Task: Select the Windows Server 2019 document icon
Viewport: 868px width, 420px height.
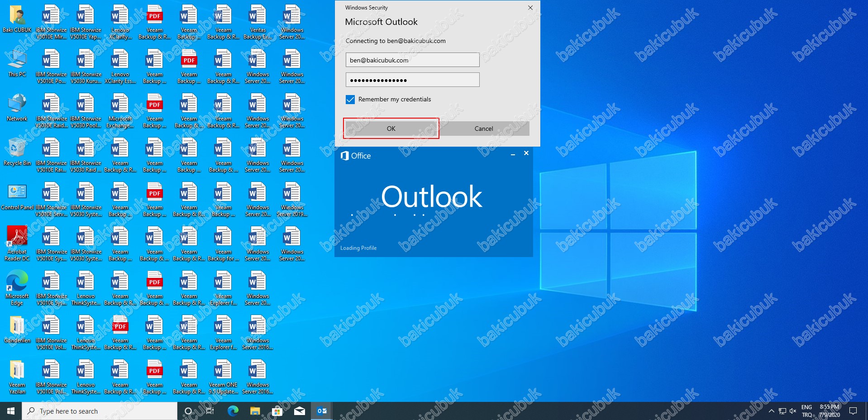Action: pos(292,200)
